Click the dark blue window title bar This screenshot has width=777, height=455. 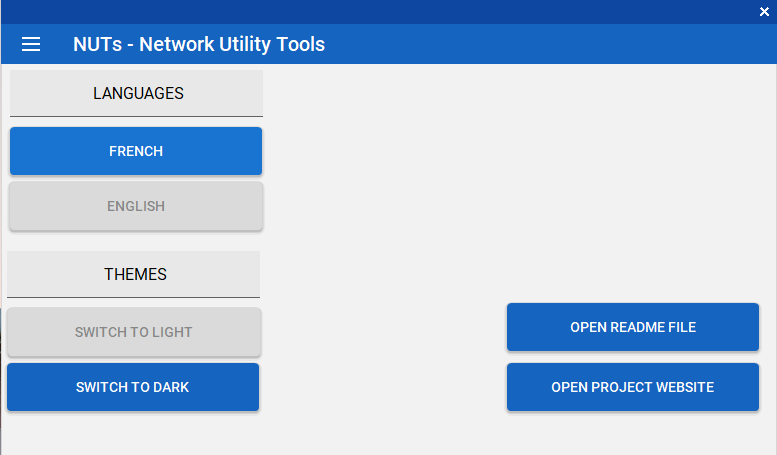tap(377, 11)
